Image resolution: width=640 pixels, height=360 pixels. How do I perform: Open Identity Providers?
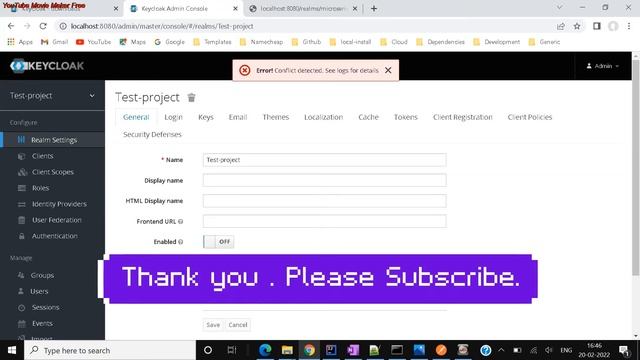59,204
